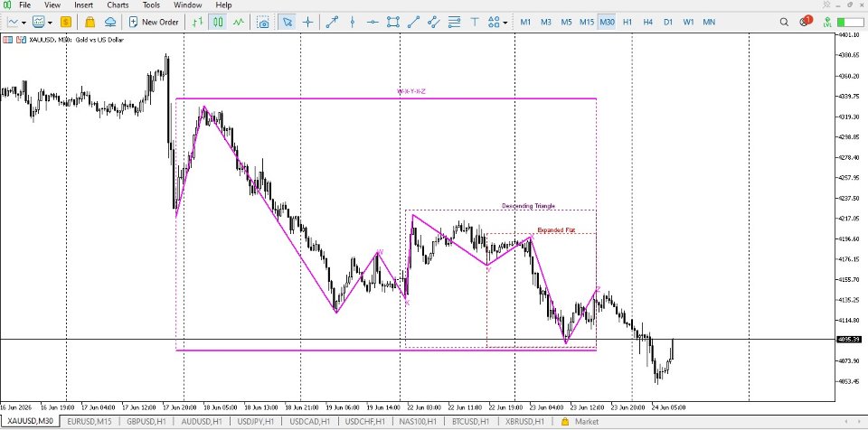The image size is (868, 430).
Task: Switch to MN monthly timeframe
Action: pyautogui.click(x=709, y=23)
